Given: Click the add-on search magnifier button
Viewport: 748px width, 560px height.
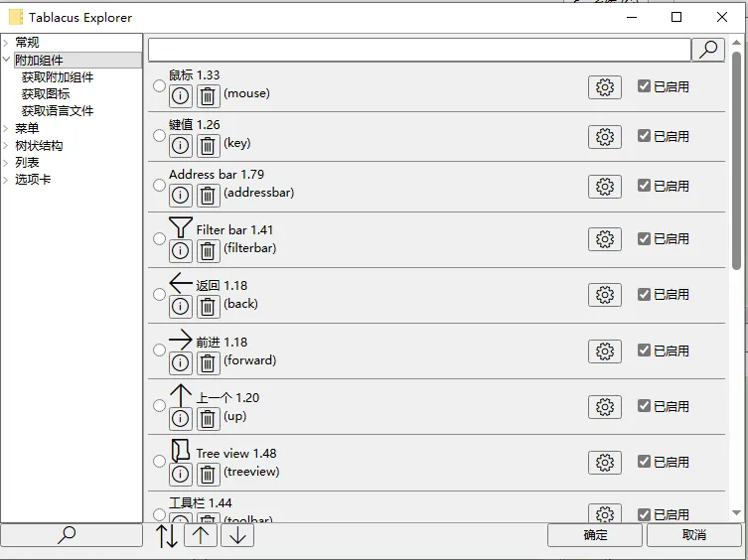Looking at the screenshot, I should [x=708, y=49].
